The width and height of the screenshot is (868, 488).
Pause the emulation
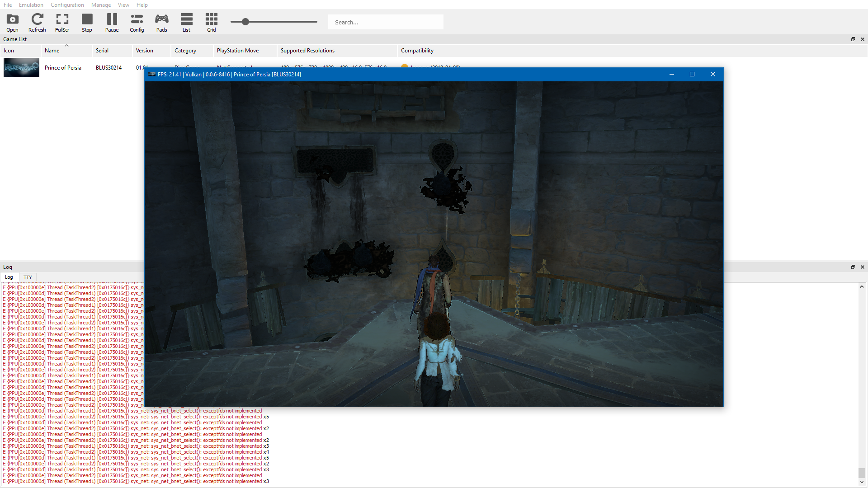[112, 23]
